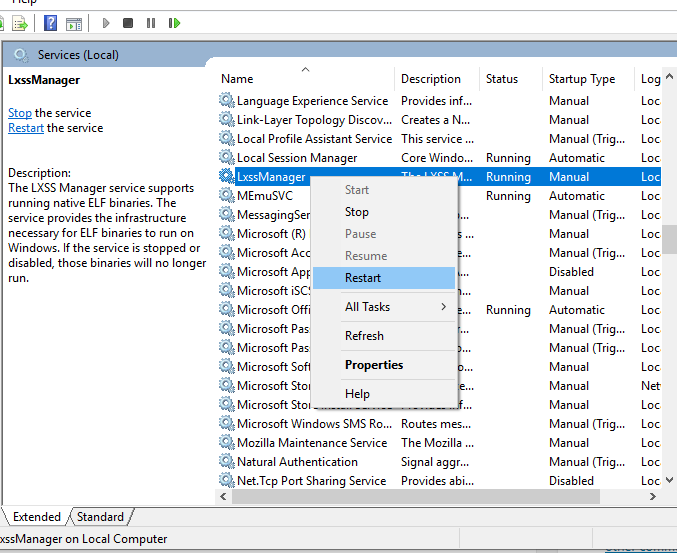Click gear icon of MessagingService row
The width and height of the screenshot is (677, 553).
(226, 214)
